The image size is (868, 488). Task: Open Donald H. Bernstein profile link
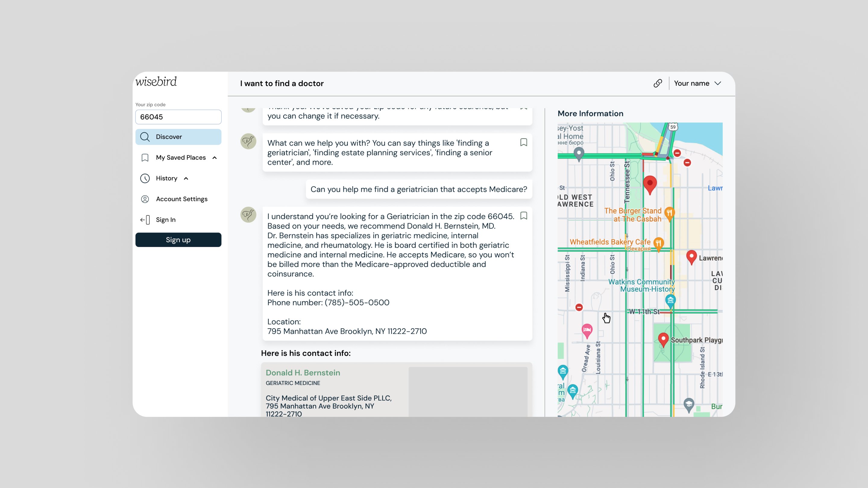coord(303,373)
